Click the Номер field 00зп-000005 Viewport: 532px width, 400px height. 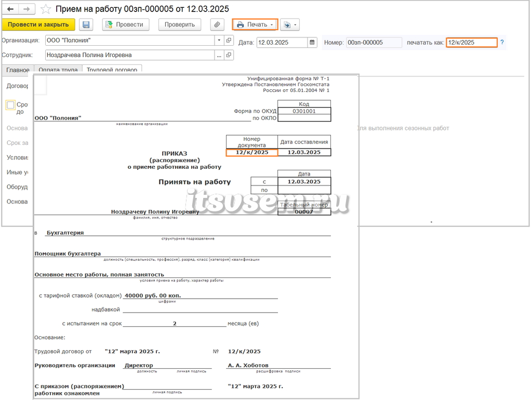(x=374, y=43)
